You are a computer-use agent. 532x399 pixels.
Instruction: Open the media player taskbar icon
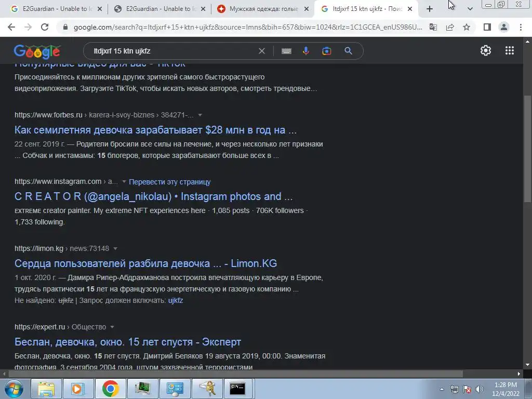pyautogui.click(x=78, y=389)
